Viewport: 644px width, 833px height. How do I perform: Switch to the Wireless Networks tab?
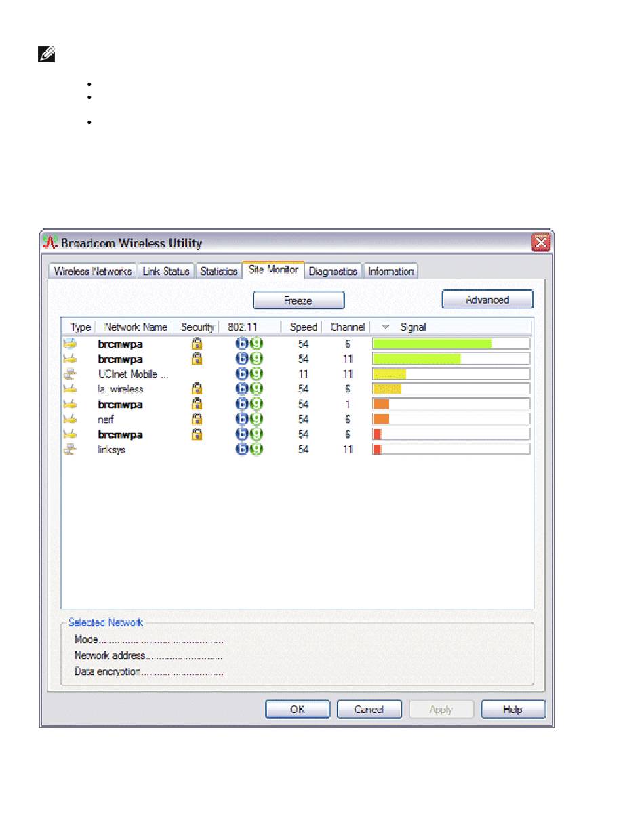pyautogui.click(x=93, y=271)
